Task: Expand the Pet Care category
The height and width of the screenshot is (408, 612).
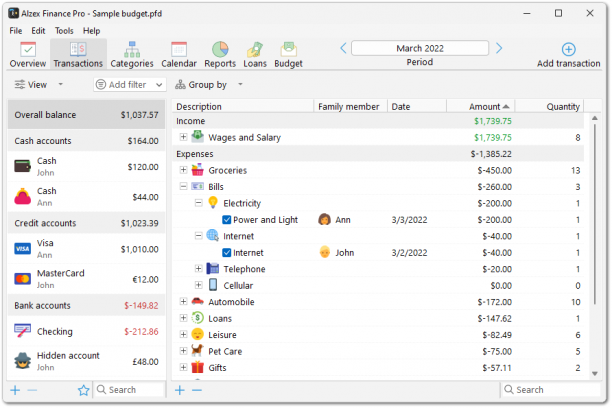Action: click(x=183, y=351)
